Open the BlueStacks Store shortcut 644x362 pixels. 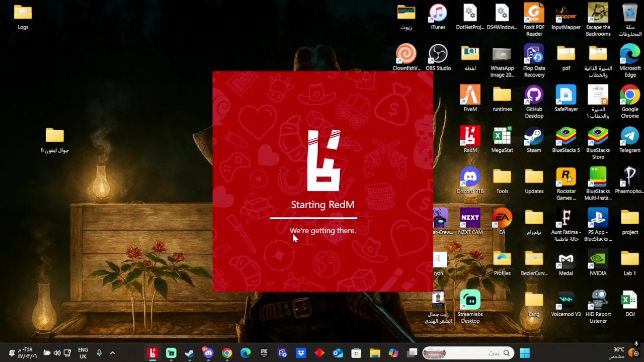pyautogui.click(x=598, y=143)
